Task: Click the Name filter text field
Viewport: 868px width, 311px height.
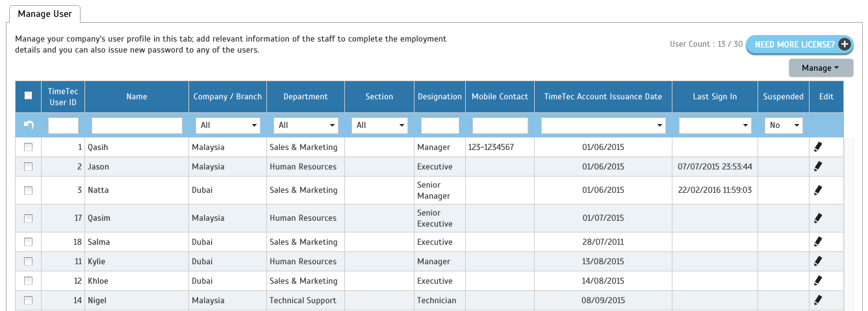Action: [137, 125]
